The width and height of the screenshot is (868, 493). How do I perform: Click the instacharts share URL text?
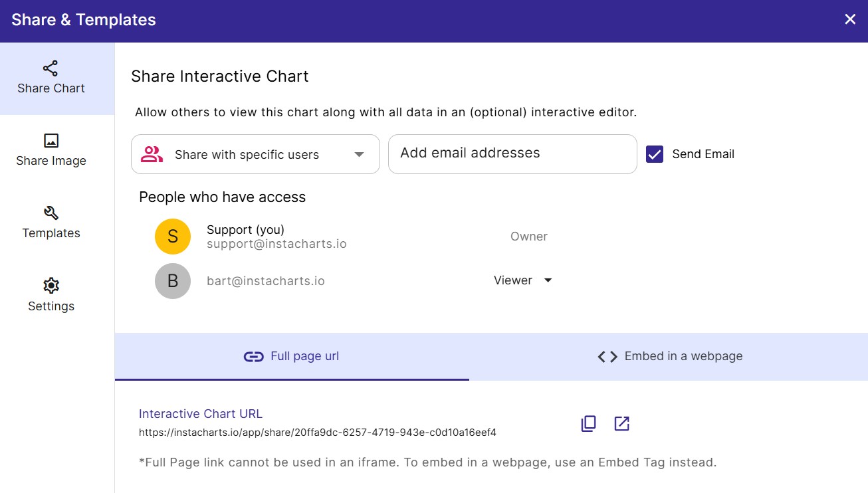coord(317,433)
